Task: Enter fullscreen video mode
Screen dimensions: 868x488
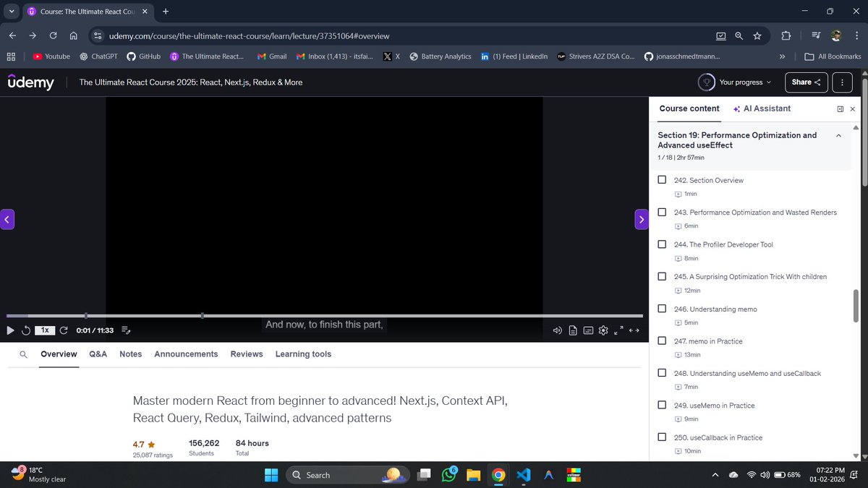Action: point(618,330)
